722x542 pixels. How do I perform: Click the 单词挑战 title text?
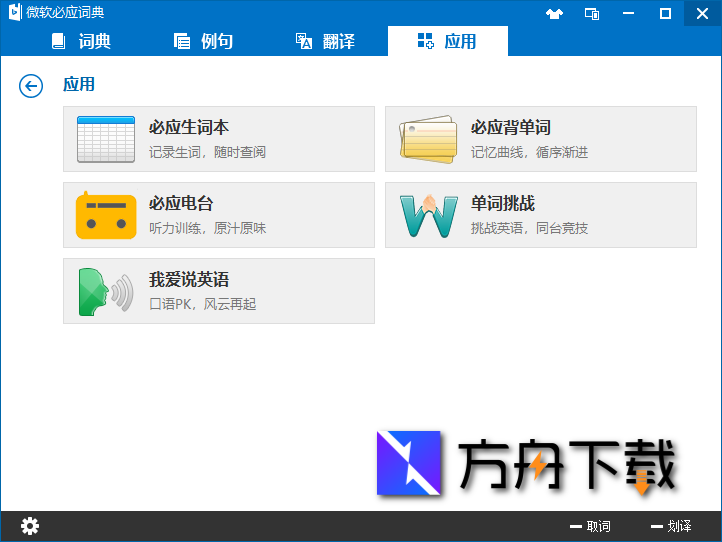[x=503, y=204]
